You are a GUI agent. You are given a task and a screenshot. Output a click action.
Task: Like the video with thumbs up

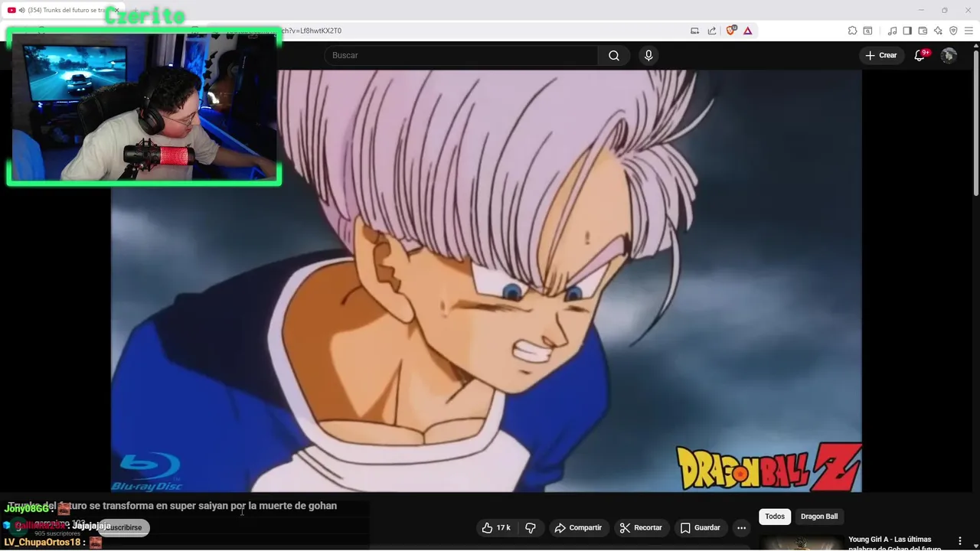click(x=496, y=528)
